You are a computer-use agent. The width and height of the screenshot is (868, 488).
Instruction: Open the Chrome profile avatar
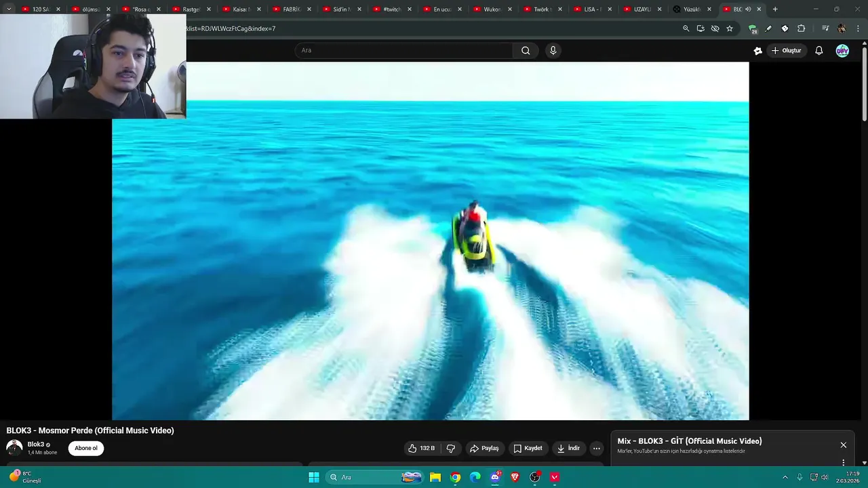[842, 28]
